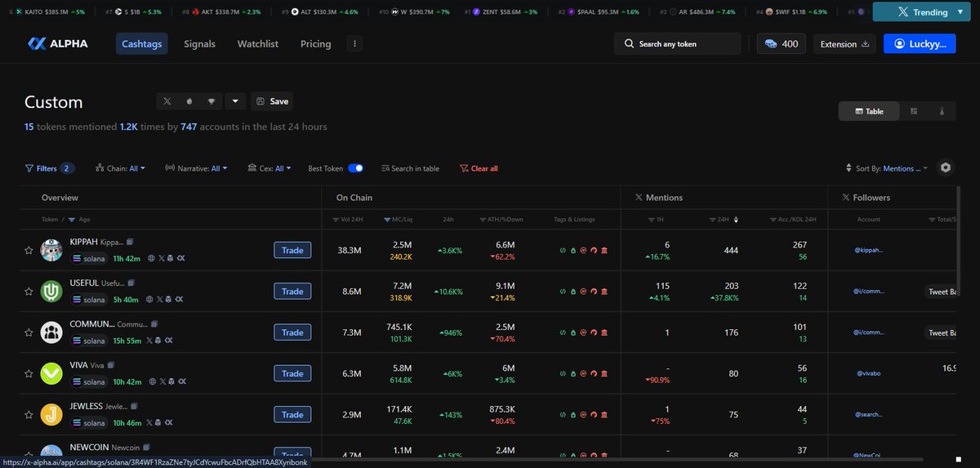
Task: Open KIPPAH website globe icon
Action: point(153,259)
